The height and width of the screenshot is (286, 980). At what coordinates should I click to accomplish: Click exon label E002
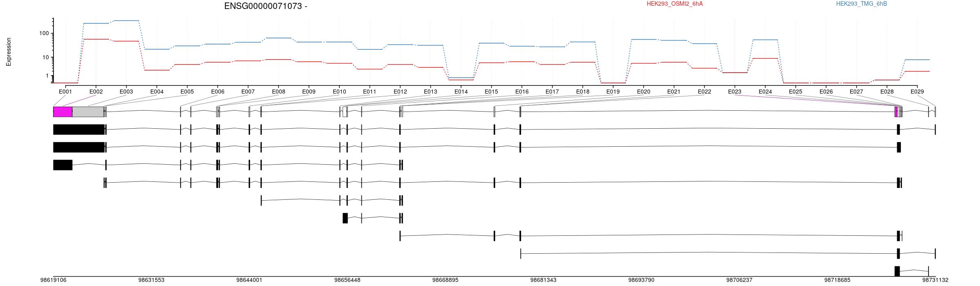pos(96,92)
